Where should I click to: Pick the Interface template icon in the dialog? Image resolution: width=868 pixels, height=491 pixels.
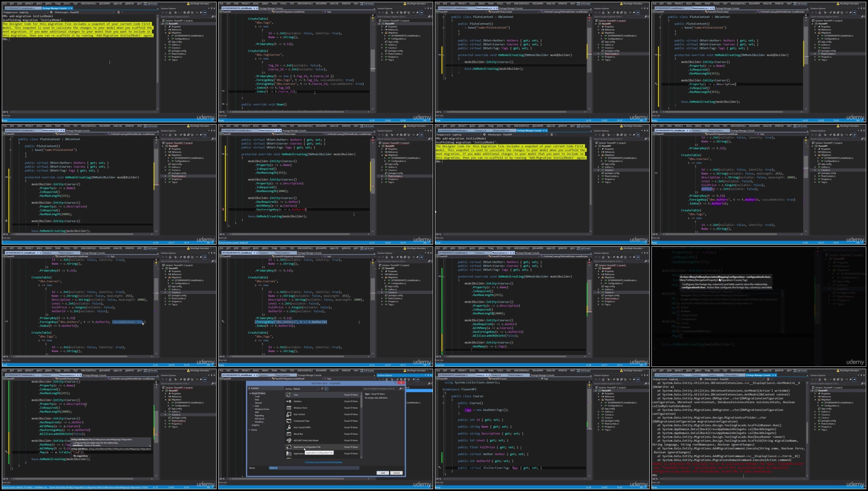point(288,401)
